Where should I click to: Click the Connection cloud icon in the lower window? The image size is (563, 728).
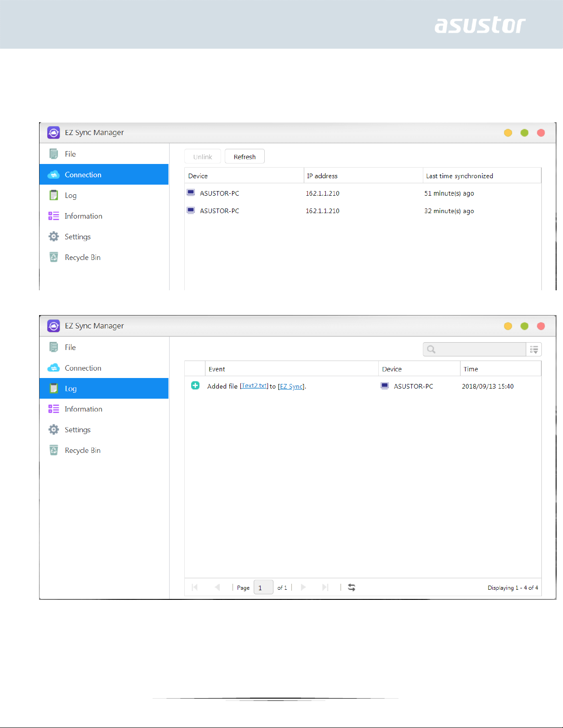pos(54,368)
